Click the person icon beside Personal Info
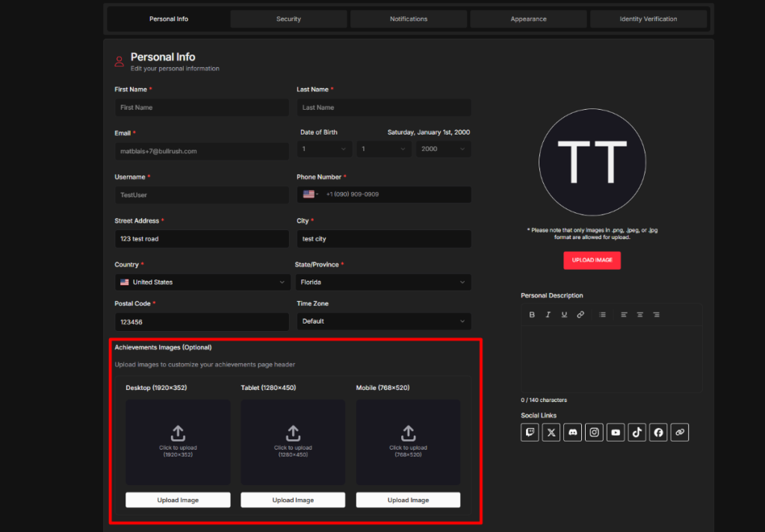Image resolution: width=765 pixels, height=532 pixels. click(119, 61)
